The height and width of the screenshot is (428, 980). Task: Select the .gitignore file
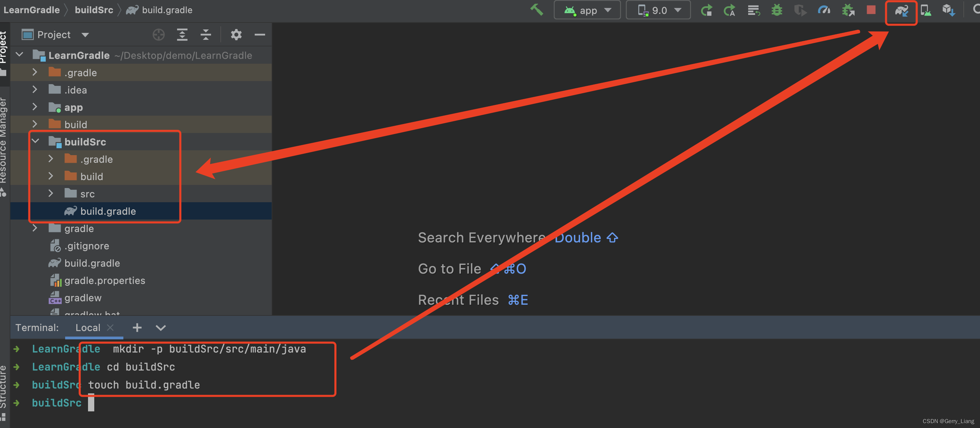pyautogui.click(x=141, y=246)
